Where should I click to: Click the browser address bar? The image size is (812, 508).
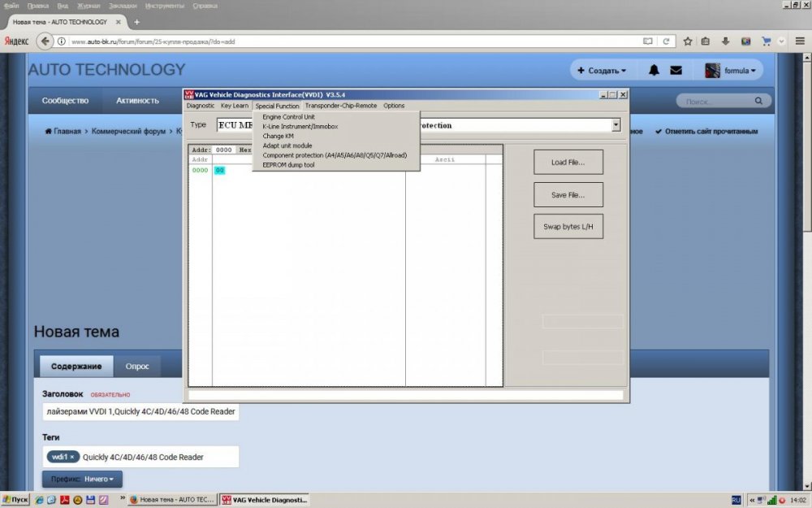pyautogui.click(x=355, y=41)
